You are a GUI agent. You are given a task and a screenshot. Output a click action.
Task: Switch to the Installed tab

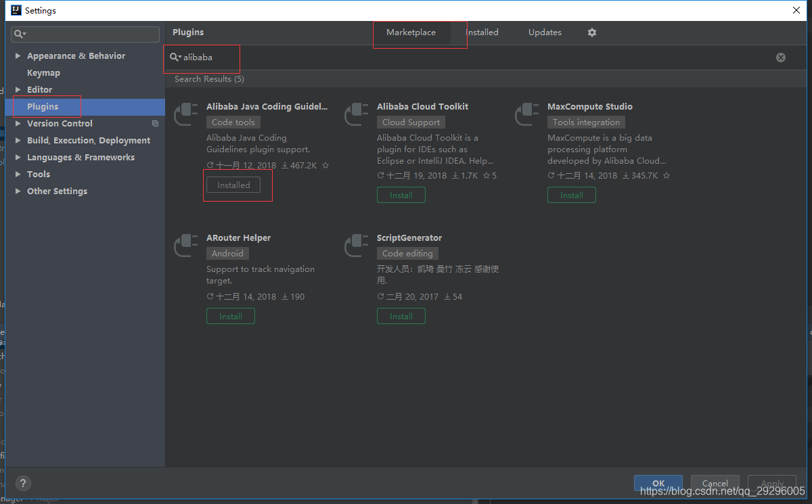(482, 32)
